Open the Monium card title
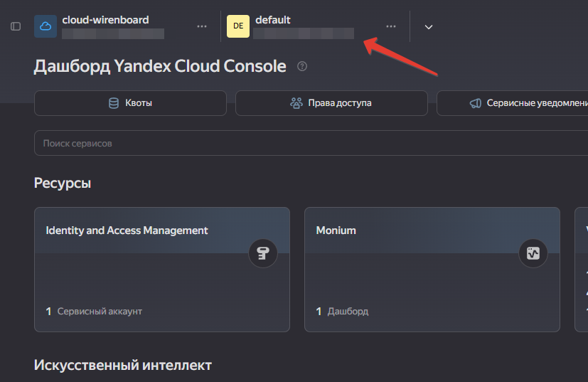The height and width of the screenshot is (382, 588). click(336, 230)
